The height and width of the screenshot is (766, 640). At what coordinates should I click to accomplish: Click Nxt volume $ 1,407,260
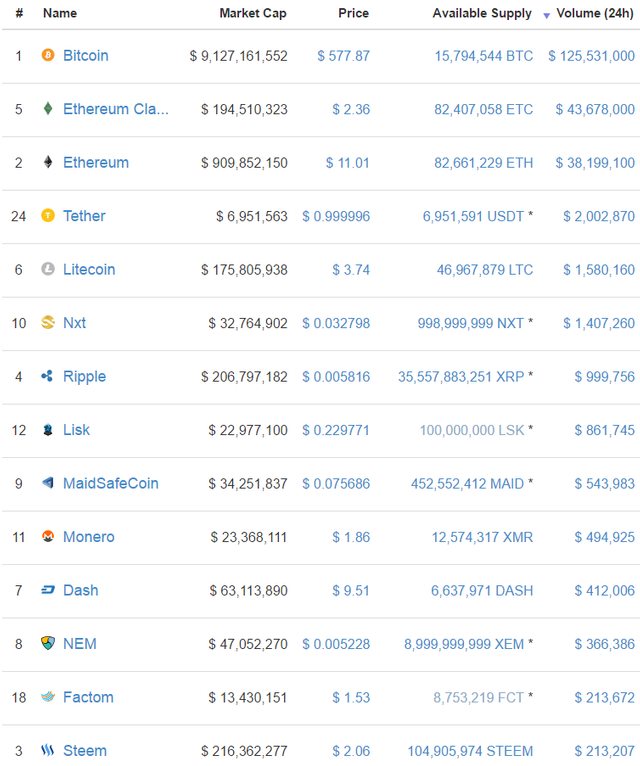click(x=599, y=323)
